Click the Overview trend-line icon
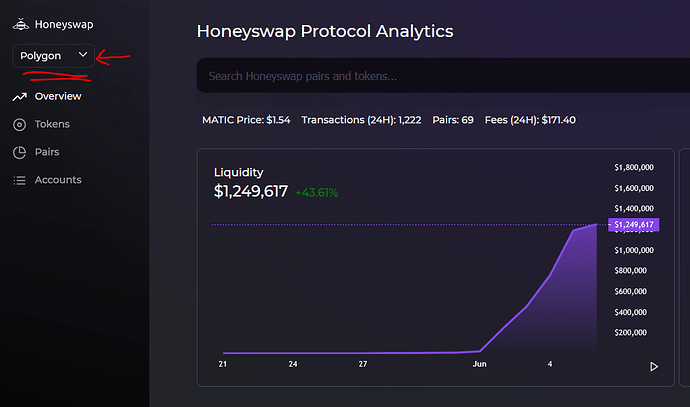 (x=19, y=97)
